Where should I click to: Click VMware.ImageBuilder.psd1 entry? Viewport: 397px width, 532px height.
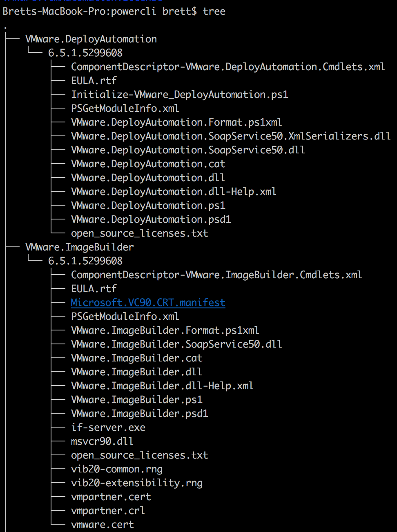pos(140,414)
